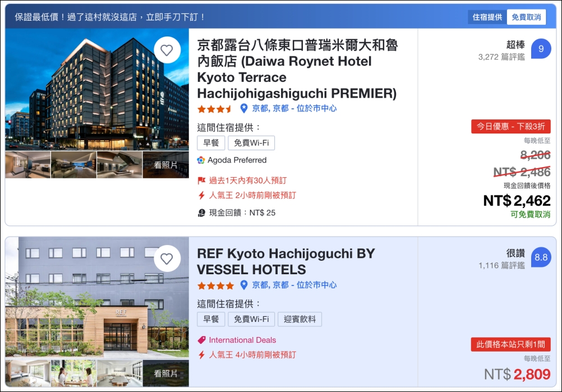The width and height of the screenshot is (562, 392).
Task: Click the 8.8 score badge for REF Kyoto
Action: pyautogui.click(x=541, y=257)
